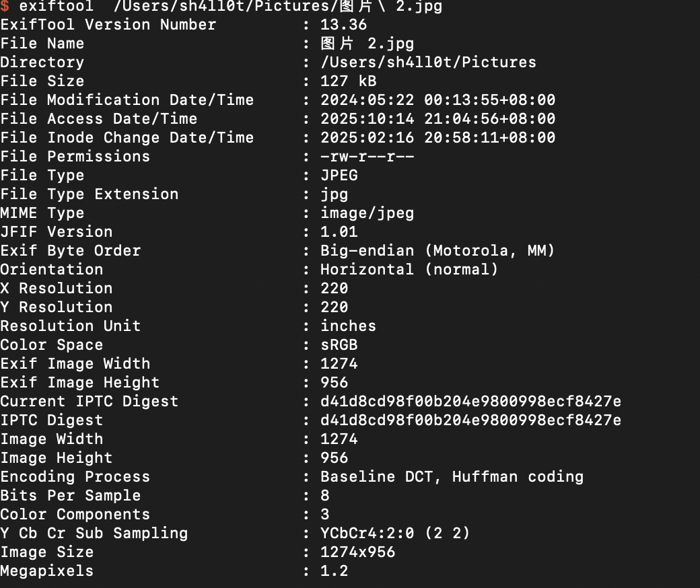Viewport: 700px width, 588px height.
Task: Click the Orientation value Horizontal (normal)
Action: [x=409, y=270]
